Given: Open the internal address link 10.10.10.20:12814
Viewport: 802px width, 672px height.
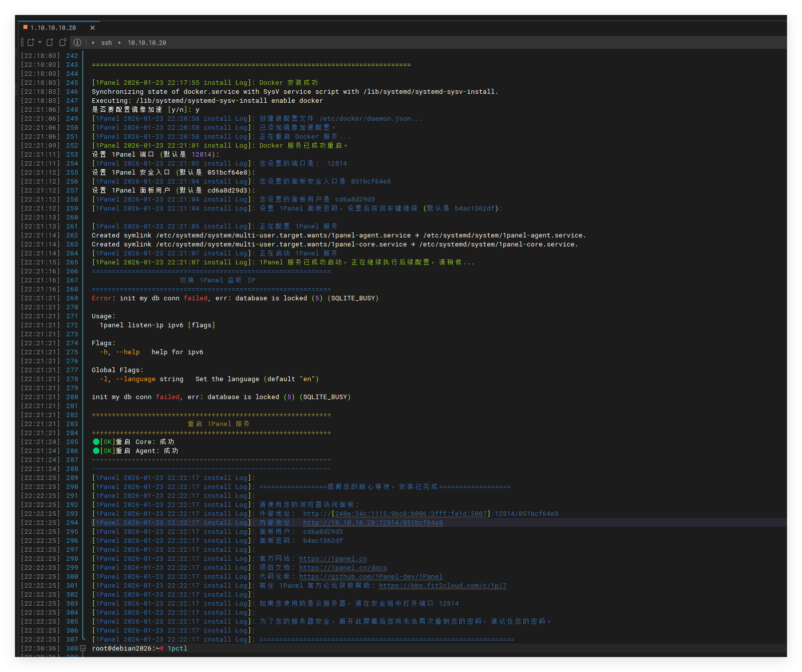Looking at the screenshot, I should pos(373,523).
